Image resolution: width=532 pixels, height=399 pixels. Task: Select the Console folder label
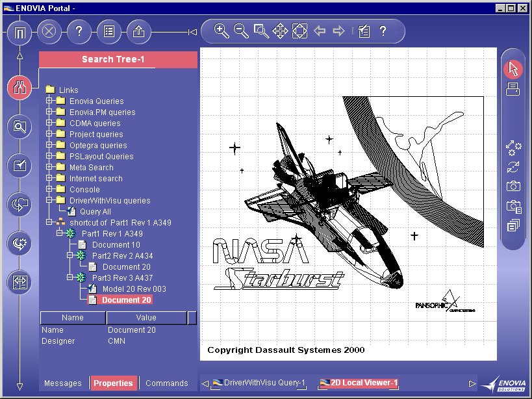pyautogui.click(x=84, y=189)
